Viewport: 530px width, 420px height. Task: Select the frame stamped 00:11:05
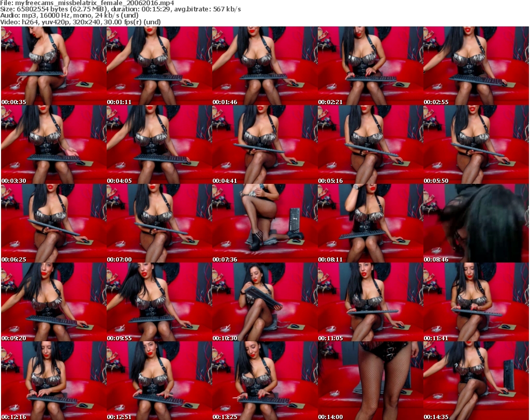(x=371, y=302)
